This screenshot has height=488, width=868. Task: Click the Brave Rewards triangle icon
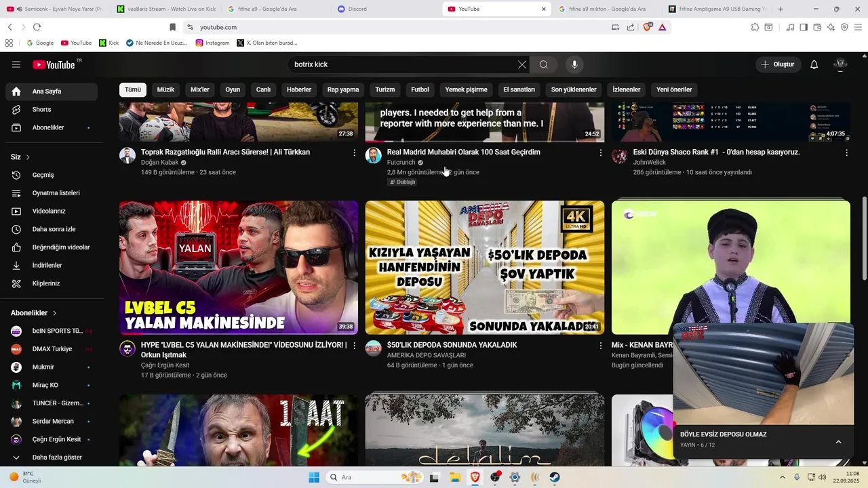662,27
